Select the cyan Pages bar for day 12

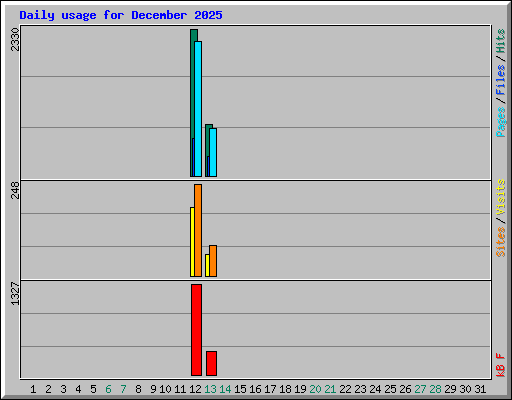[x=198, y=109]
